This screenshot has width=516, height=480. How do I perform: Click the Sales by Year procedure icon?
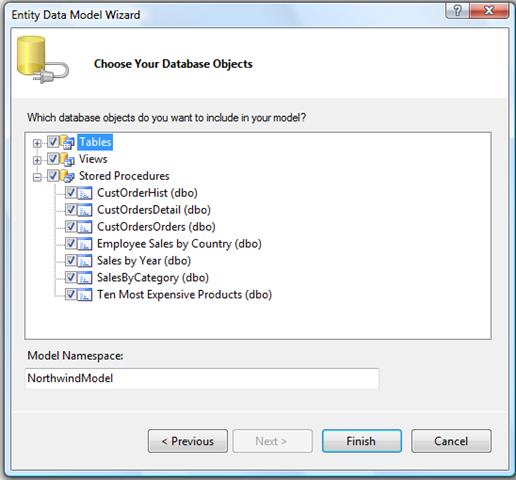(x=85, y=261)
